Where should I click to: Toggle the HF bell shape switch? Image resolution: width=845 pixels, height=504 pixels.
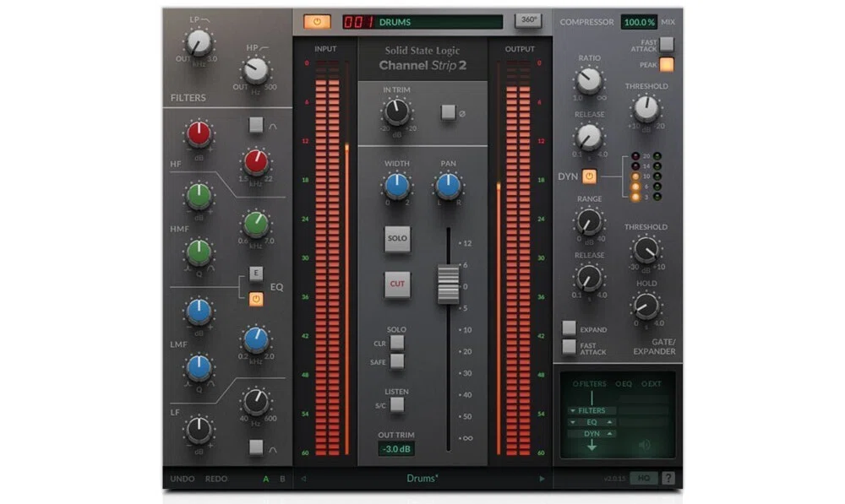(256, 125)
